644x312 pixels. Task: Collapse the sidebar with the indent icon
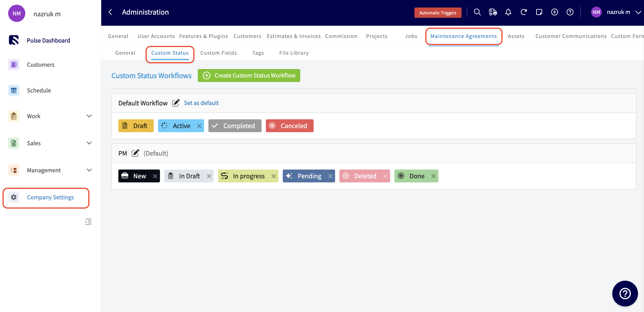[88, 222]
